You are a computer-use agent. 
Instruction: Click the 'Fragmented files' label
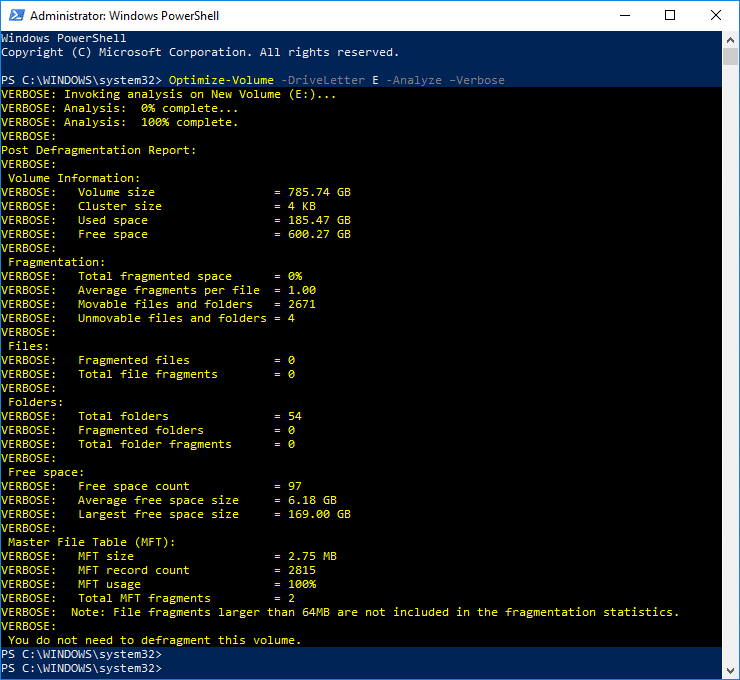[x=134, y=360]
